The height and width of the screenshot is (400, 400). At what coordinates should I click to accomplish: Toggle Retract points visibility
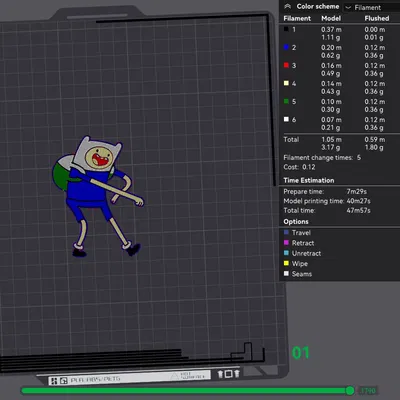tap(286, 243)
